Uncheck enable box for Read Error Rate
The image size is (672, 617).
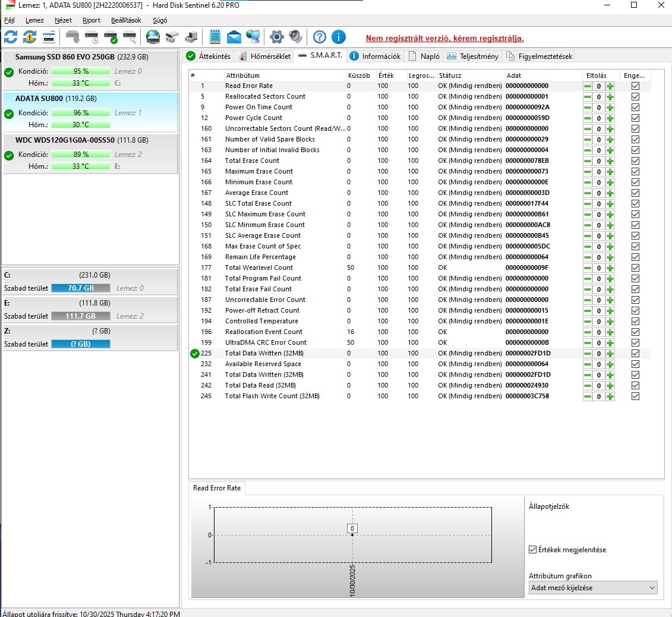click(x=635, y=86)
